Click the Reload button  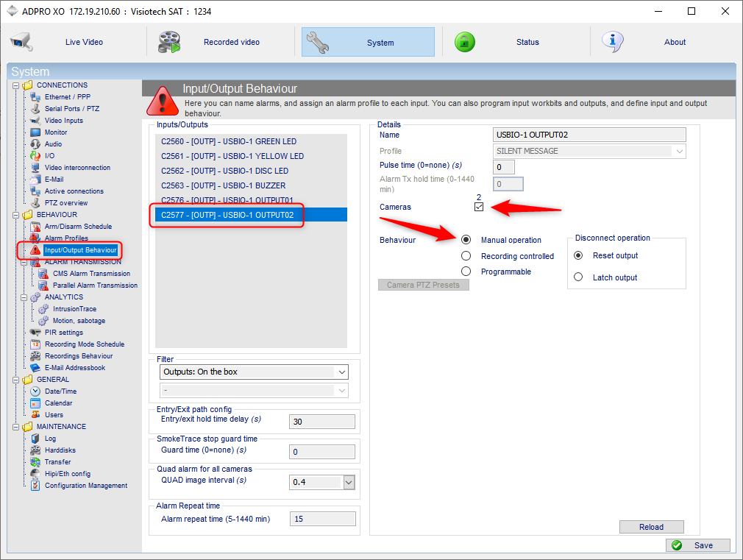pos(651,527)
